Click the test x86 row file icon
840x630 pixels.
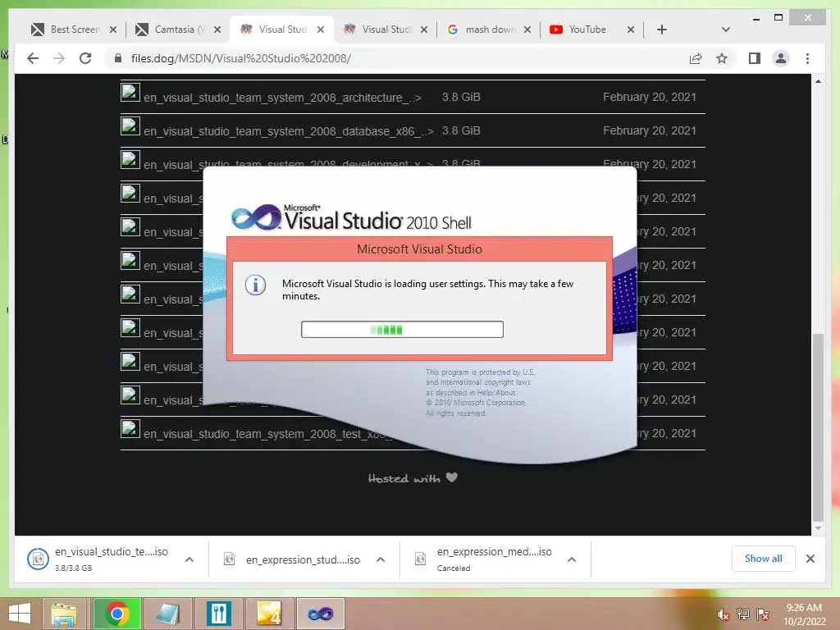(x=130, y=428)
